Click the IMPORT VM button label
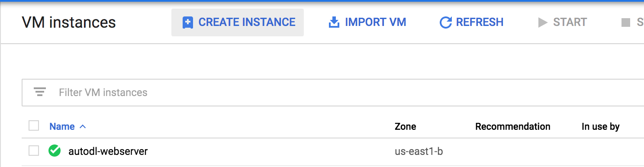 (x=376, y=22)
